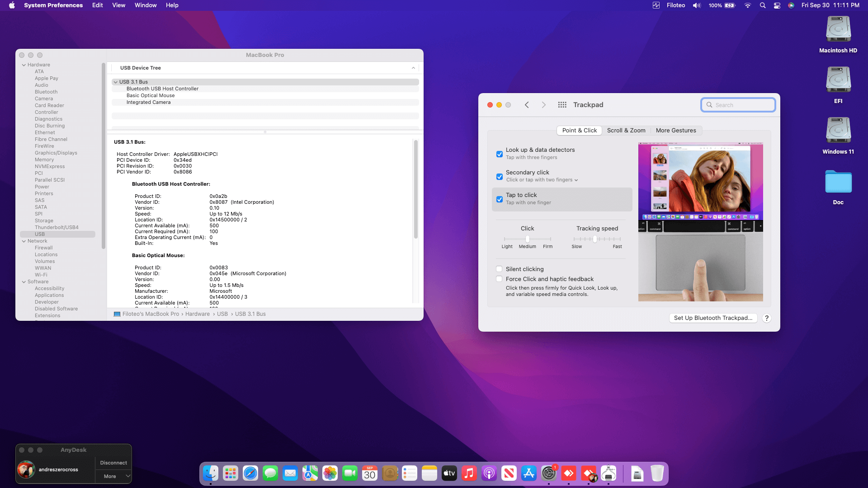
Task: Enable Silent clicking
Action: 499,269
